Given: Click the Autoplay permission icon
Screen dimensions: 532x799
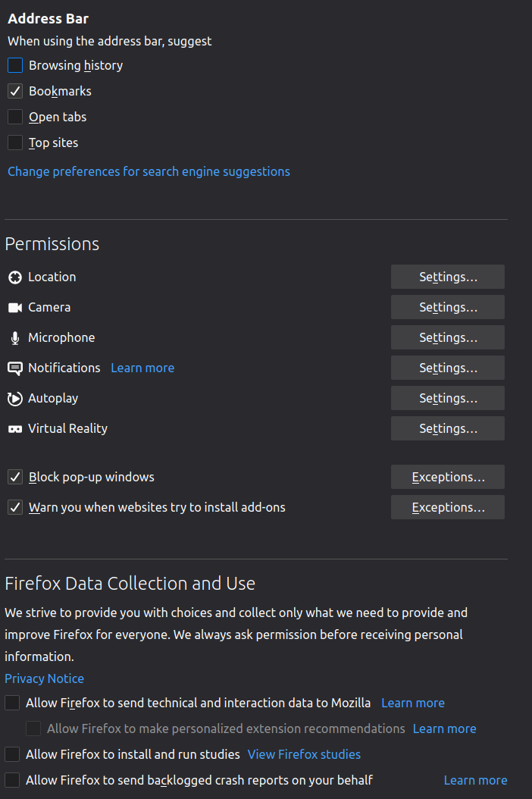Looking at the screenshot, I should pos(15,399).
